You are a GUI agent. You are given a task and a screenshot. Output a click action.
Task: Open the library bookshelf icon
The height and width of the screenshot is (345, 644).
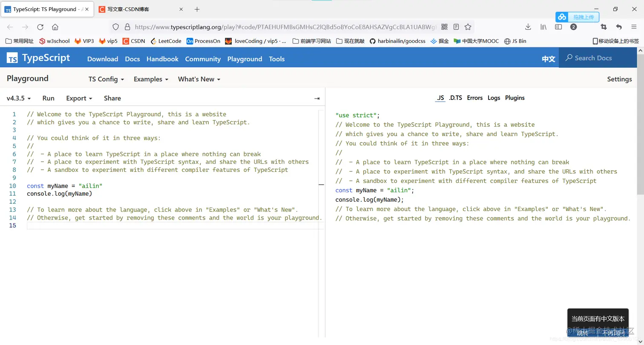[543, 27]
